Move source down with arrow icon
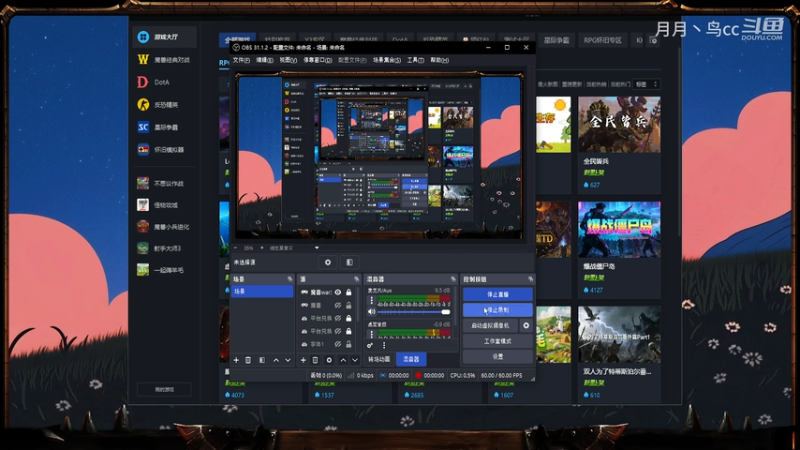Screen dimensions: 800x450 coord(355,360)
